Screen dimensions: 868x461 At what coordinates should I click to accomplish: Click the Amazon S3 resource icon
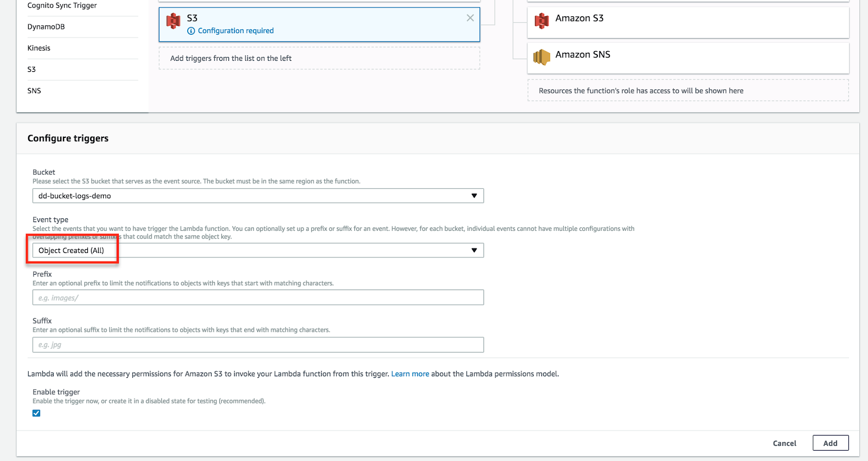click(541, 21)
